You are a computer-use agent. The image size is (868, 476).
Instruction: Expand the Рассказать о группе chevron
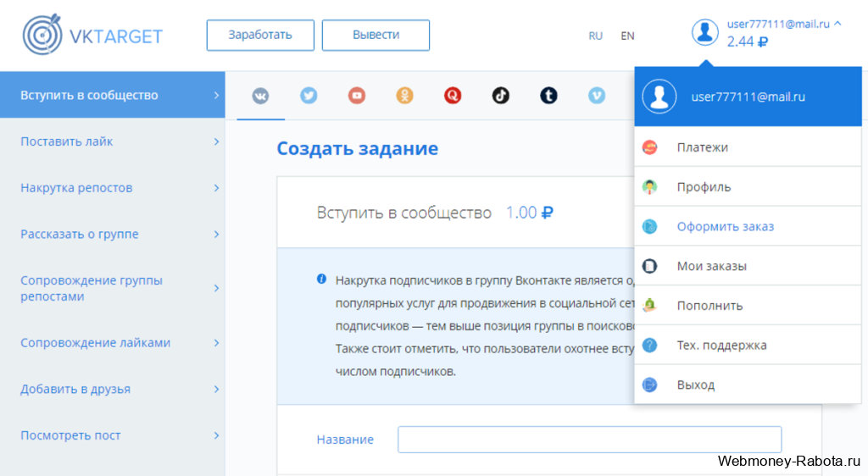click(216, 235)
